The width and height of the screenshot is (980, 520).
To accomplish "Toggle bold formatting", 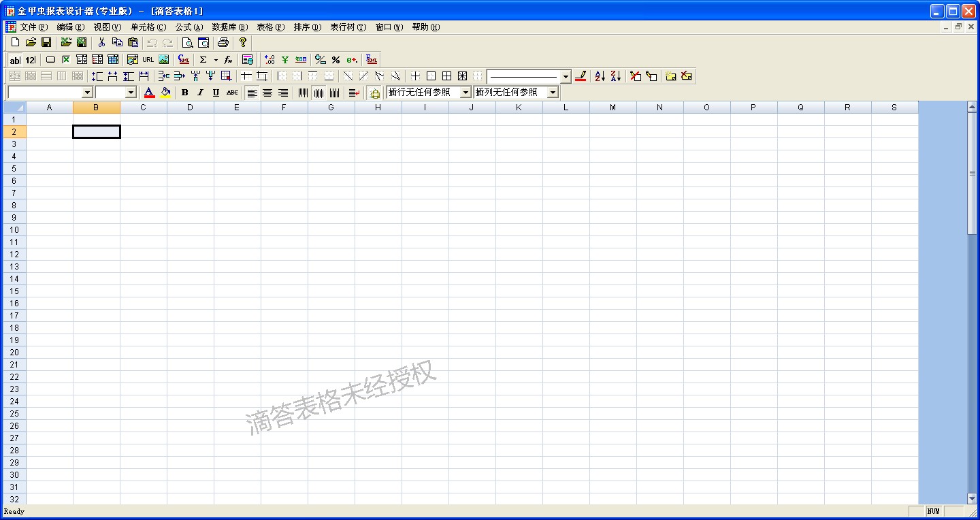I will coord(184,93).
